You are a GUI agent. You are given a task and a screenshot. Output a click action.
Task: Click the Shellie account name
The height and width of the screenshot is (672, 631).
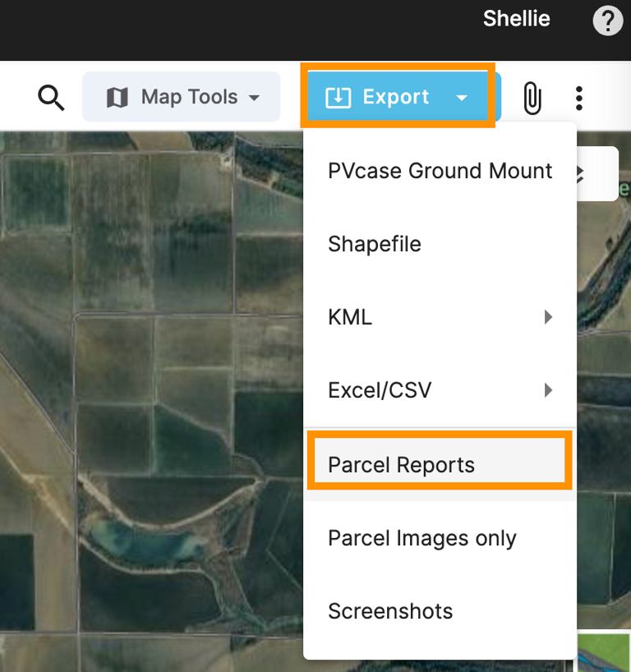516,19
